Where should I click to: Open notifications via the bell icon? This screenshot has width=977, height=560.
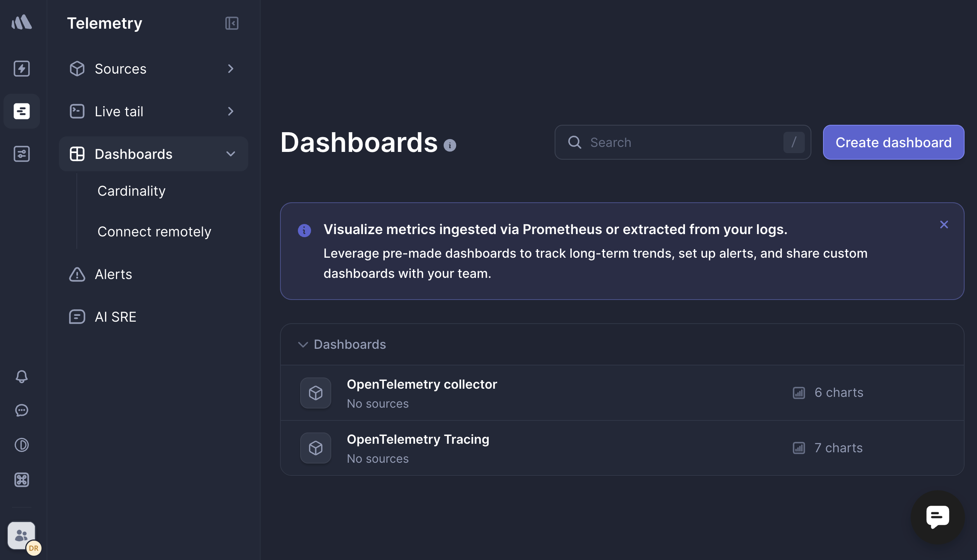click(x=22, y=376)
